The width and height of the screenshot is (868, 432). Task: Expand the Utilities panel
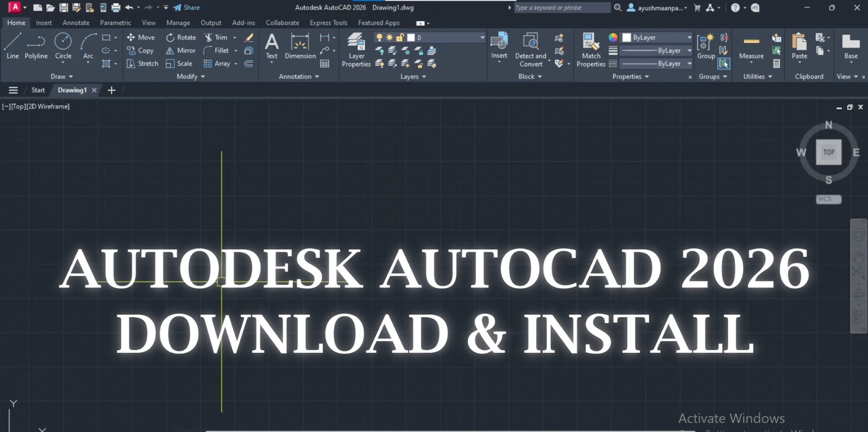coord(757,77)
